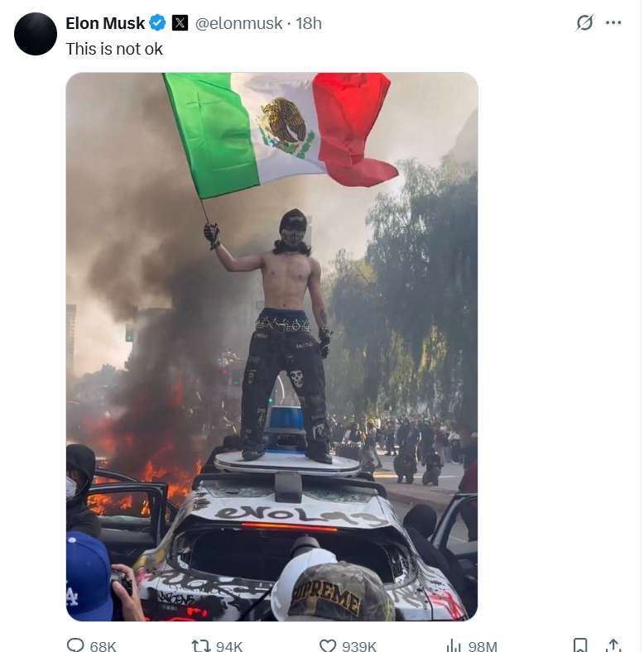Click the 939K likes count
The image size is (644, 652).
point(359,646)
